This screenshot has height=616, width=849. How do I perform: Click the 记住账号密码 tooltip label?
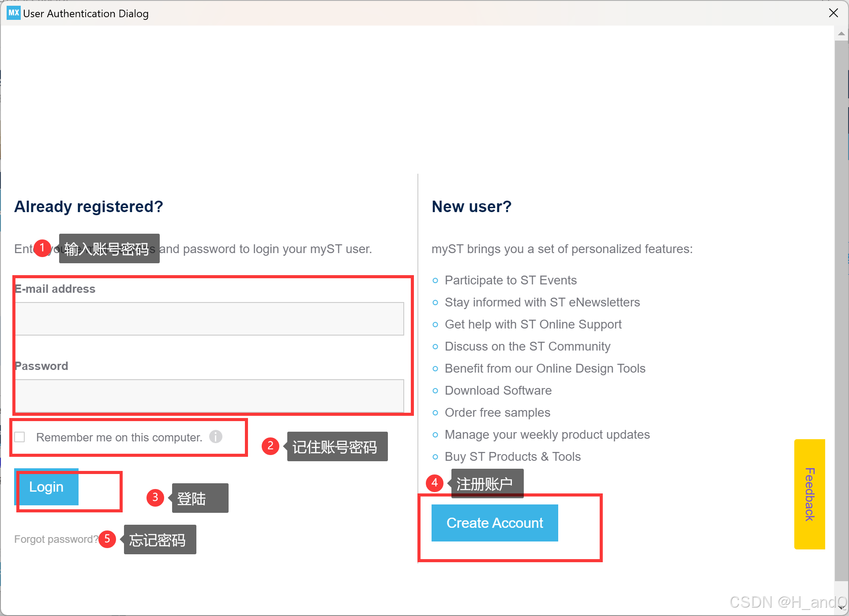337,447
